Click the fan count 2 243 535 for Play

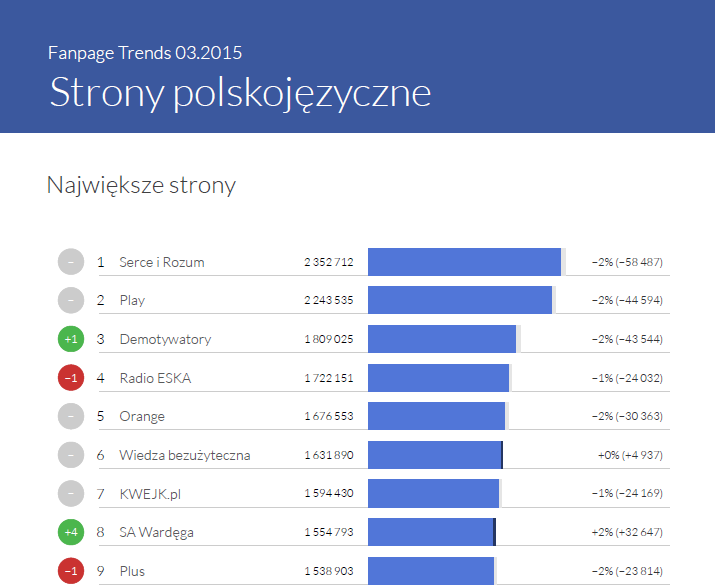click(329, 301)
